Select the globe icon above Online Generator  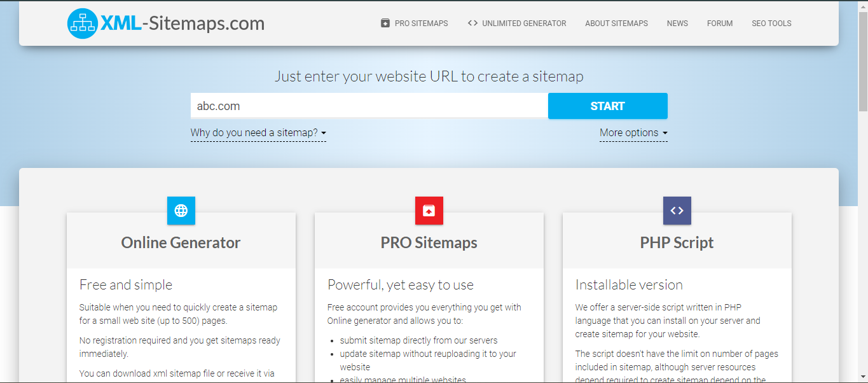click(x=181, y=211)
